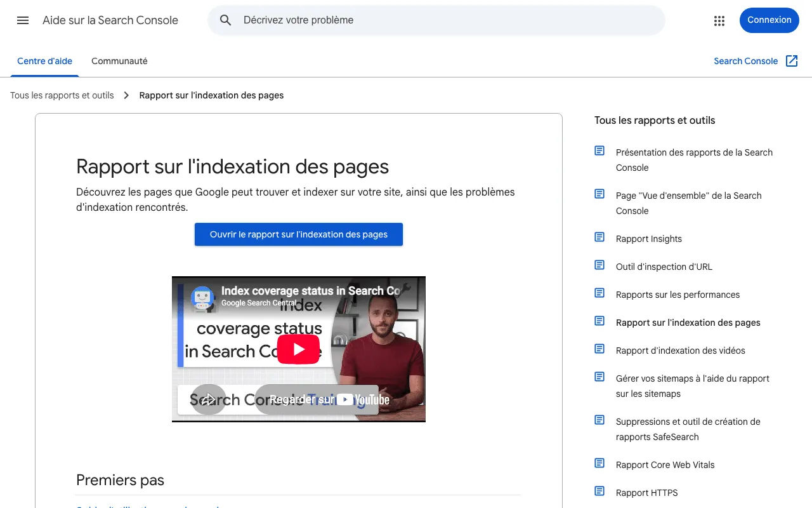Screen dimensions: 812x508
Task: Open Rapport Core Web Vitals article
Action: (x=665, y=465)
